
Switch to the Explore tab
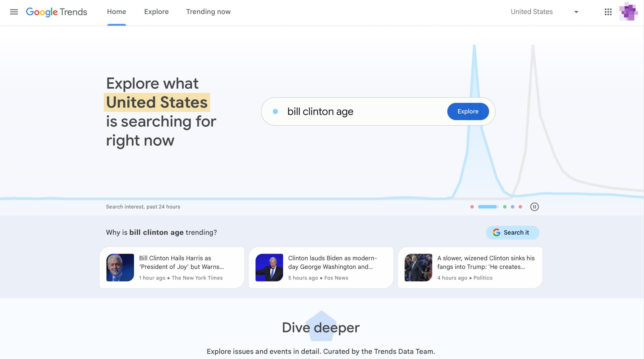[156, 12]
